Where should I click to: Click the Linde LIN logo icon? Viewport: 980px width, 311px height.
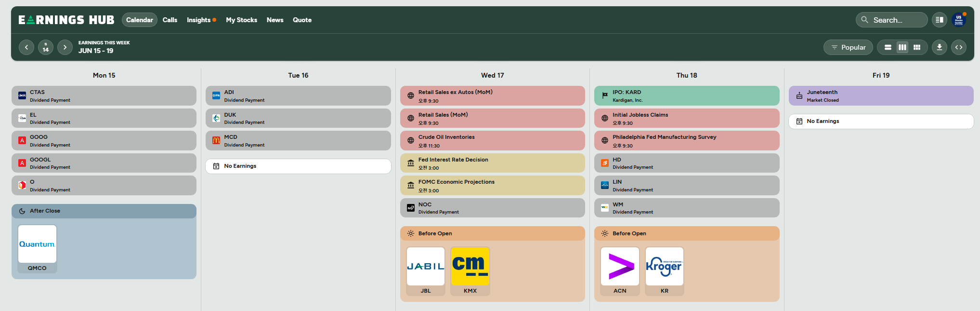click(605, 185)
